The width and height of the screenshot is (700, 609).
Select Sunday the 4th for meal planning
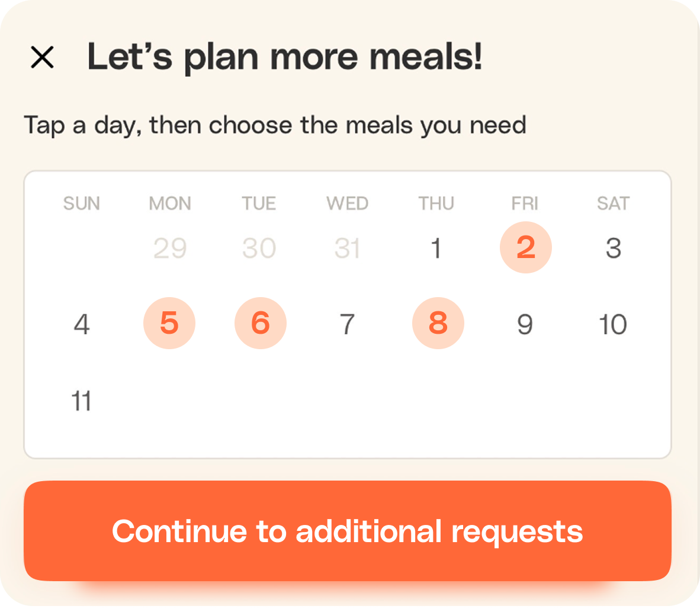[x=82, y=323]
